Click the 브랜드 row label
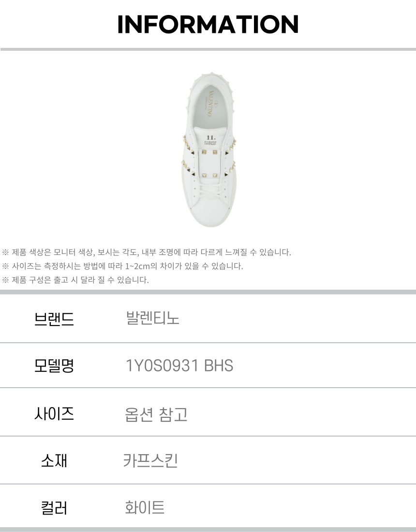This screenshot has height=532, width=416. coord(54,319)
